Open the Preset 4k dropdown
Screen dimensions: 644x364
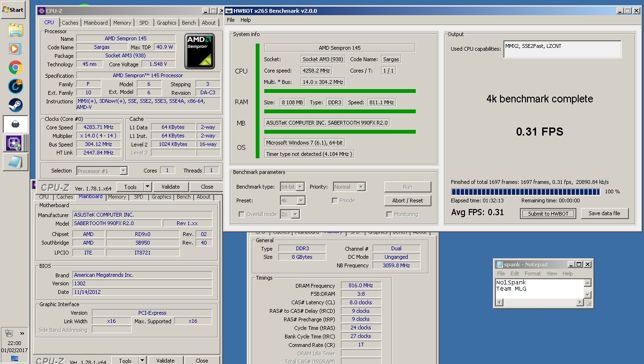click(x=293, y=200)
